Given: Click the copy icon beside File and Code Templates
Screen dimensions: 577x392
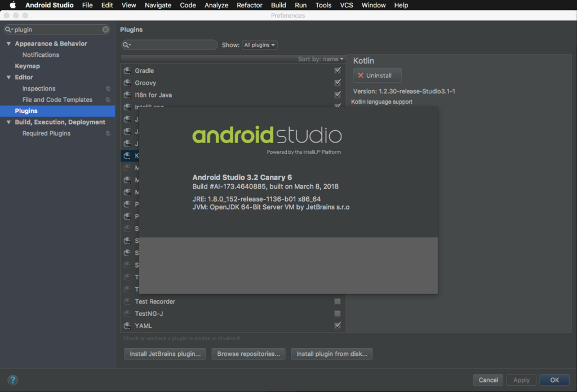Looking at the screenshot, I should coord(108,100).
